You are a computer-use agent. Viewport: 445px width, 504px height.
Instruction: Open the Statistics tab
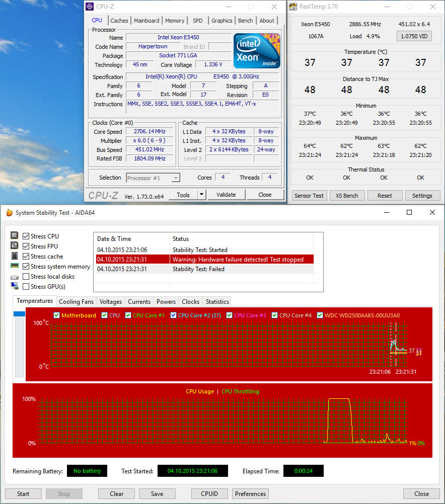pyautogui.click(x=217, y=301)
